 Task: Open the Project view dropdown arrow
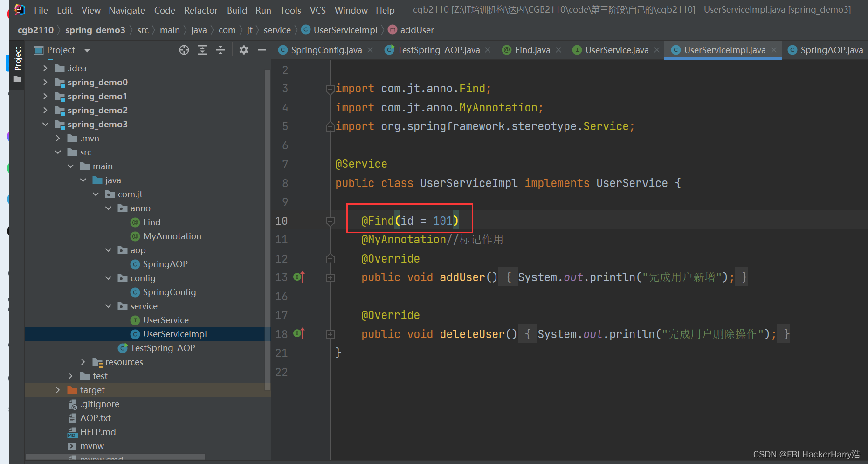click(x=87, y=50)
